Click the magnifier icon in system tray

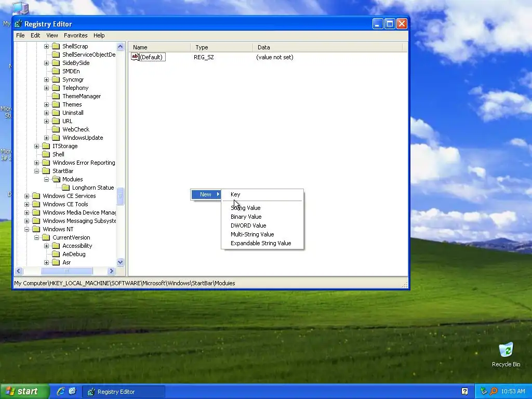click(x=494, y=392)
